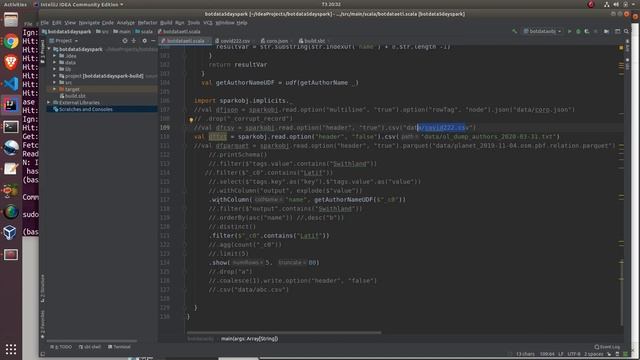This screenshot has height=360, width=640.
Task: Click the Build project hammer icon
Action: pos(515,31)
